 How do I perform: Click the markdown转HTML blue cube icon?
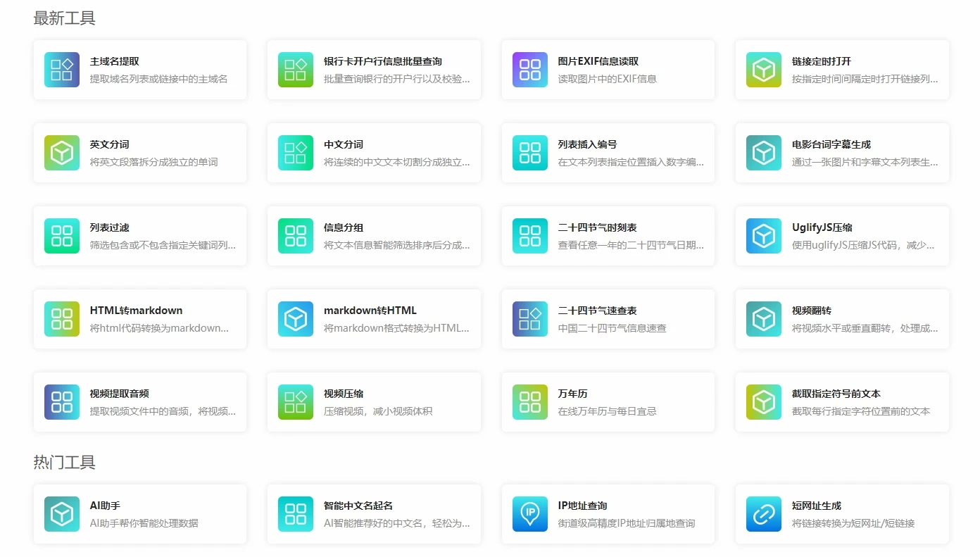[x=296, y=319]
